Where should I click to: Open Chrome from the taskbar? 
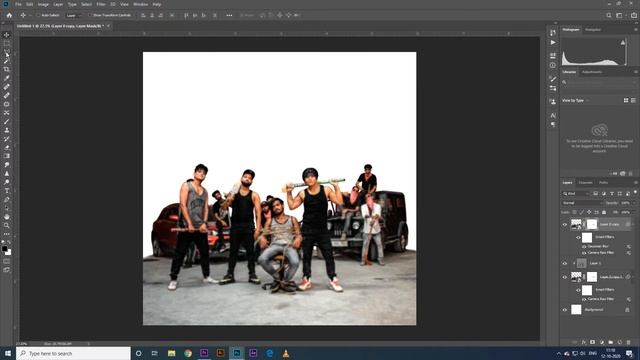[x=188, y=353]
